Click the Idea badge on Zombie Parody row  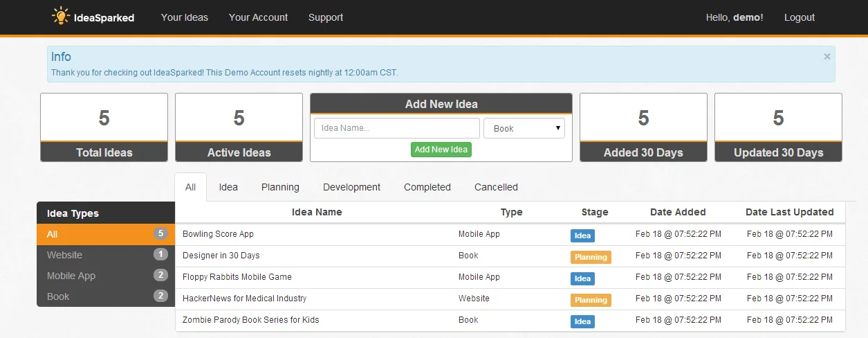(x=582, y=321)
